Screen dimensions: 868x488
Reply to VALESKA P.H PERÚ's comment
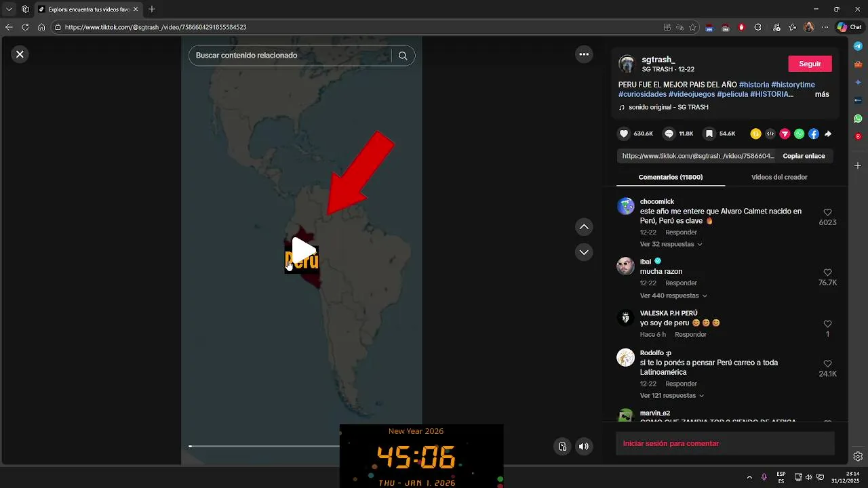(x=690, y=334)
